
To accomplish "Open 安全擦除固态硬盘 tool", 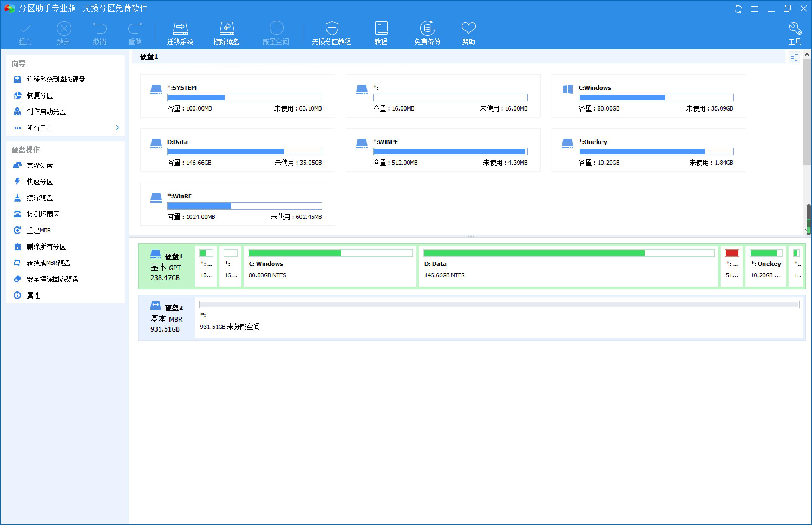I will click(53, 279).
